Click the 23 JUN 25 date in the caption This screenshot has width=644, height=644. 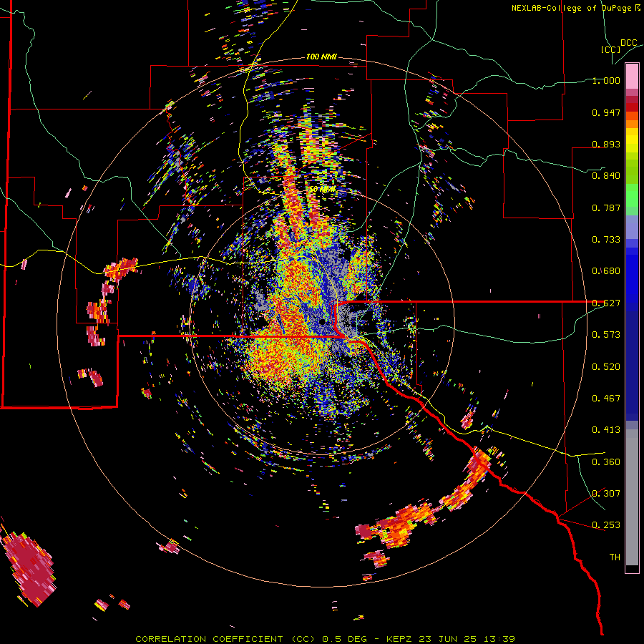[x=448, y=639]
